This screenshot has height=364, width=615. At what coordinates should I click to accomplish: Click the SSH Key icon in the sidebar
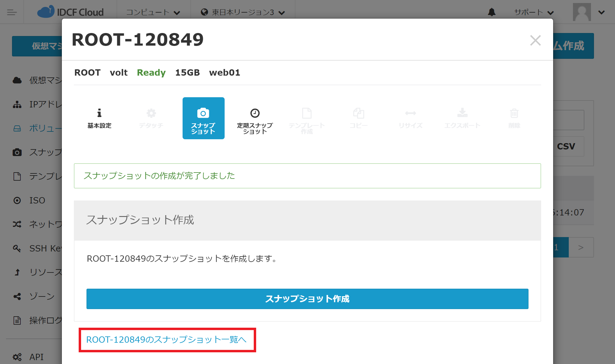(17, 248)
